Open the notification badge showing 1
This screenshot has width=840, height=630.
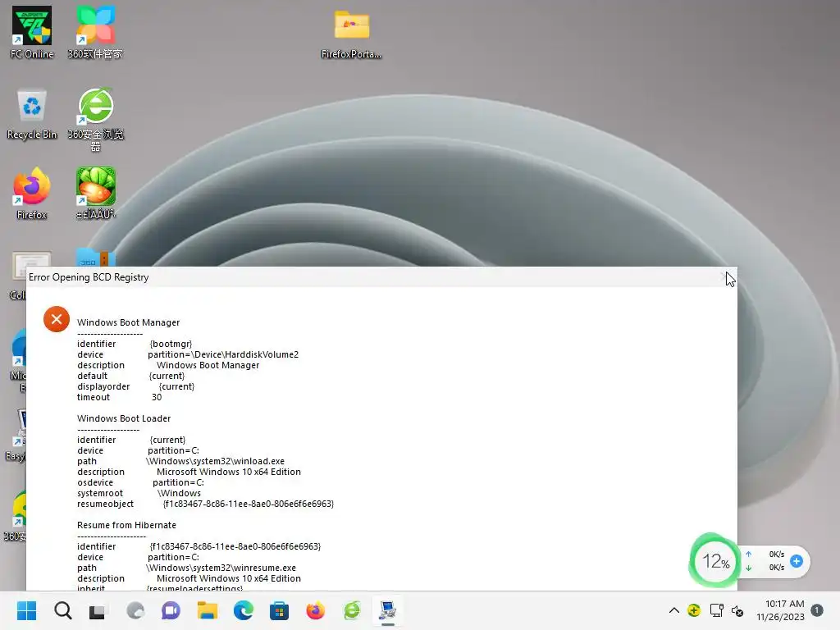coord(817,610)
